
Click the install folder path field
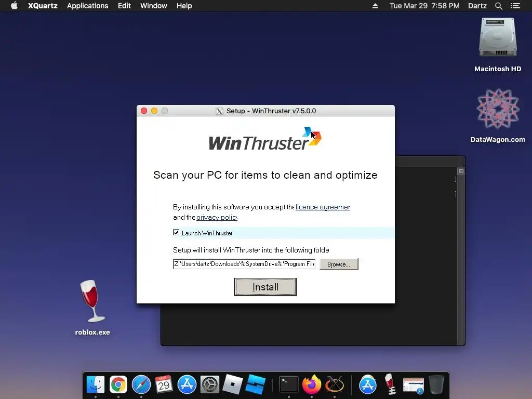pyautogui.click(x=244, y=264)
